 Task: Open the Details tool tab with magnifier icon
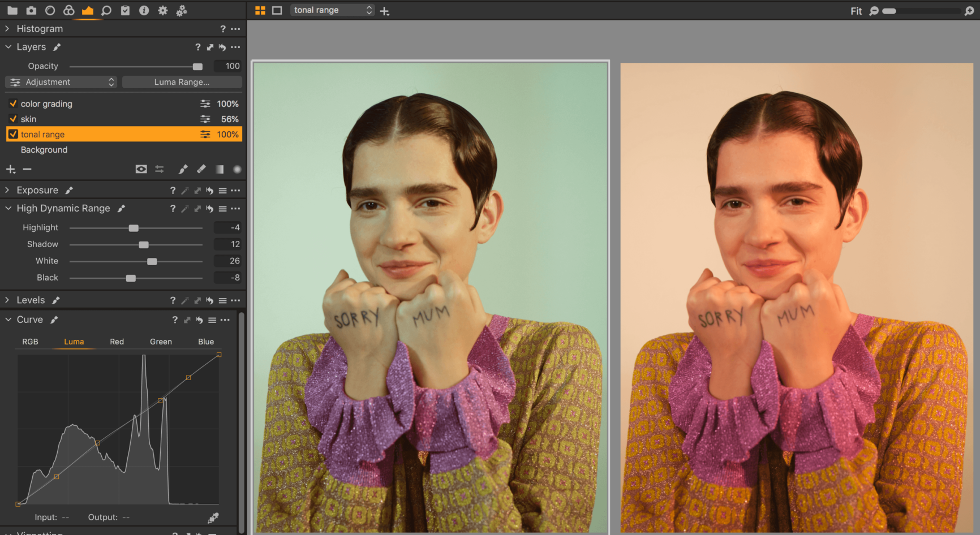106,10
